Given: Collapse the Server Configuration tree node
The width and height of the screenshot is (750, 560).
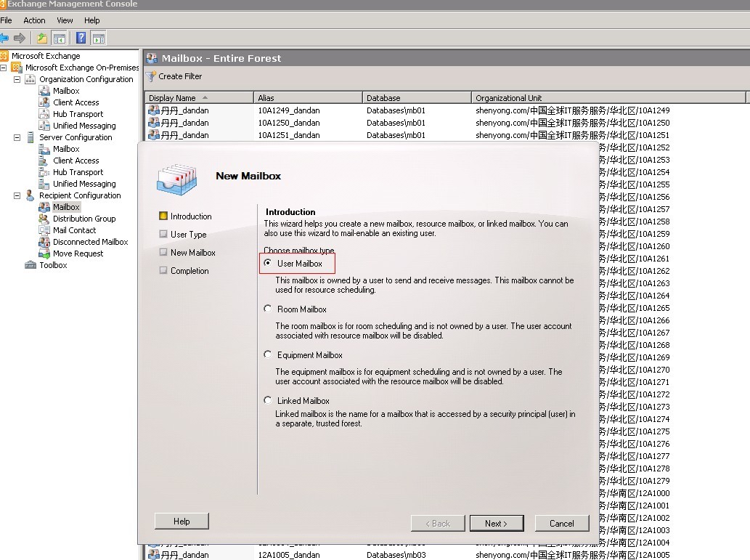Looking at the screenshot, I should 17,137.
